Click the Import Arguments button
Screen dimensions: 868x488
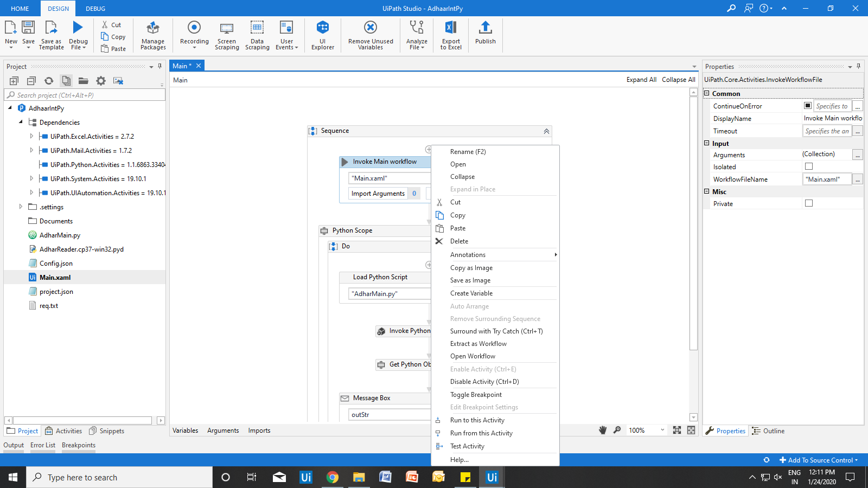tap(378, 194)
